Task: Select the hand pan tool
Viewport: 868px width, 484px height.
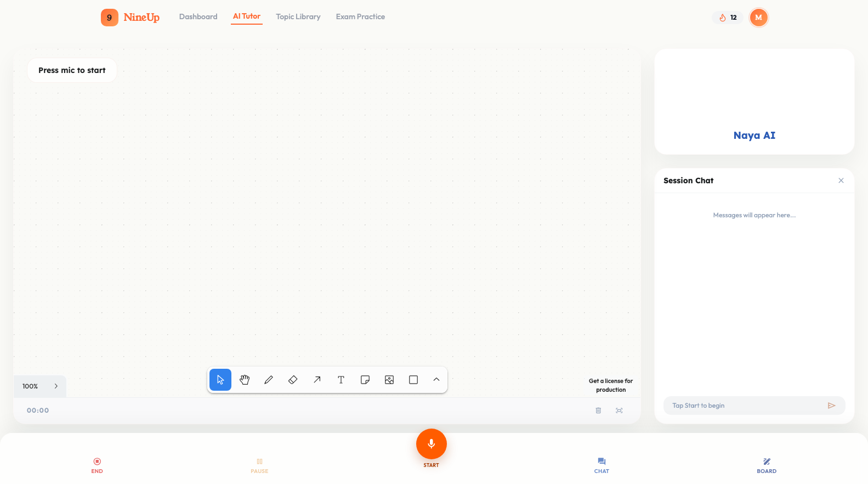Action: 245,380
